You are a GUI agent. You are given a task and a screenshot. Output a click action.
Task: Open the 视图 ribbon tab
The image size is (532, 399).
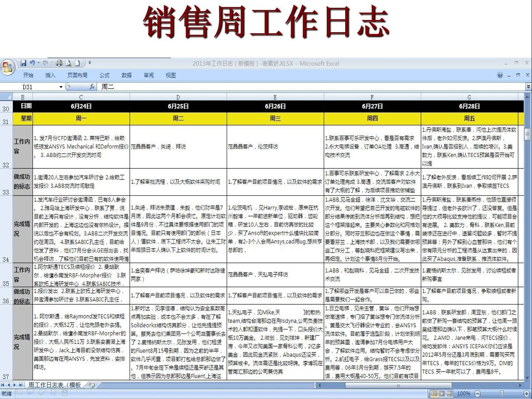pos(171,75)
